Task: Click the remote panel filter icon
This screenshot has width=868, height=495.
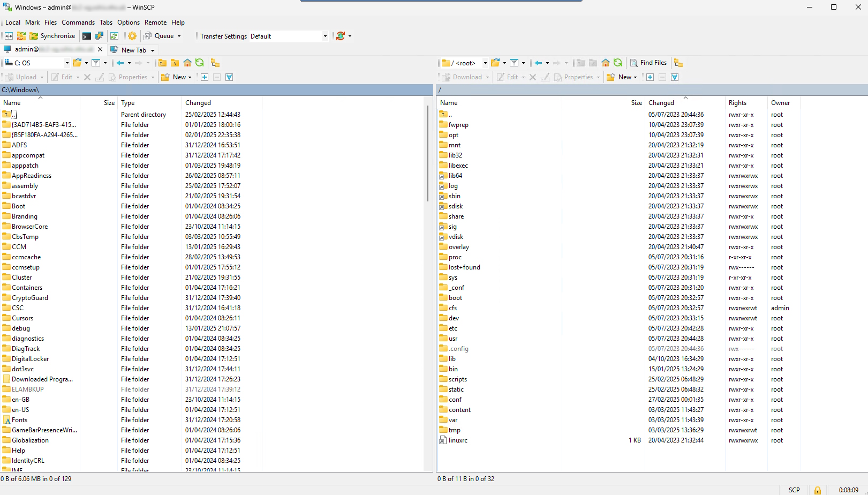Action: 514,63
